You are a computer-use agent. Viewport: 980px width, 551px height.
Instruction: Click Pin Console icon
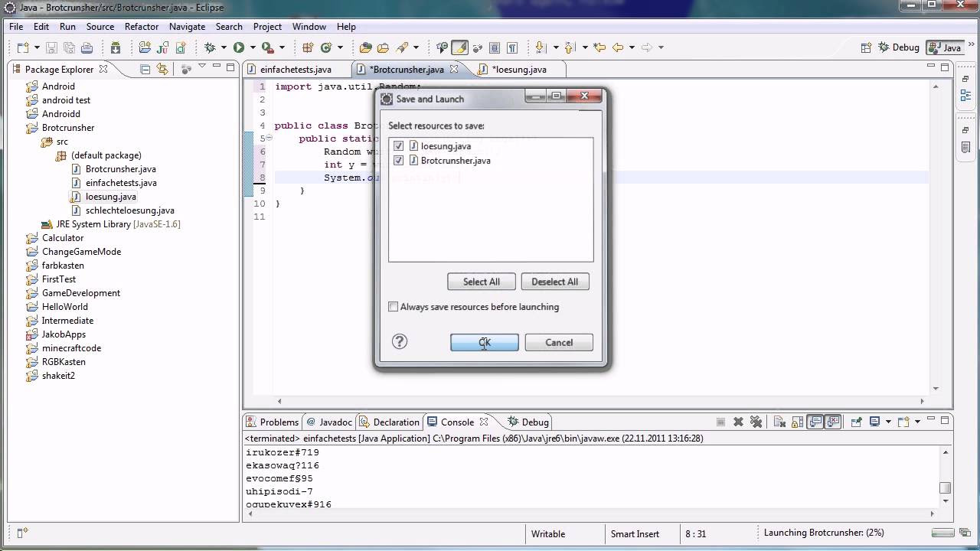coord(856,422)
